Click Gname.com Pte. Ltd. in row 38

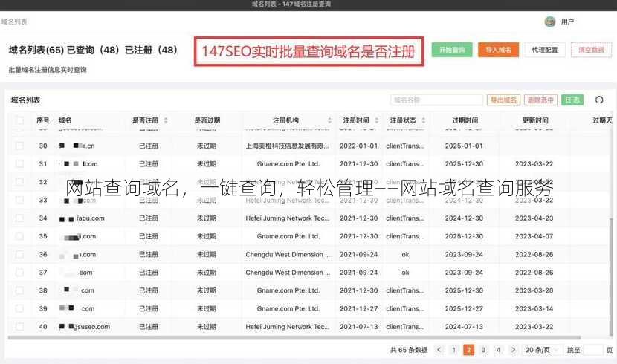tap(288, 290)
